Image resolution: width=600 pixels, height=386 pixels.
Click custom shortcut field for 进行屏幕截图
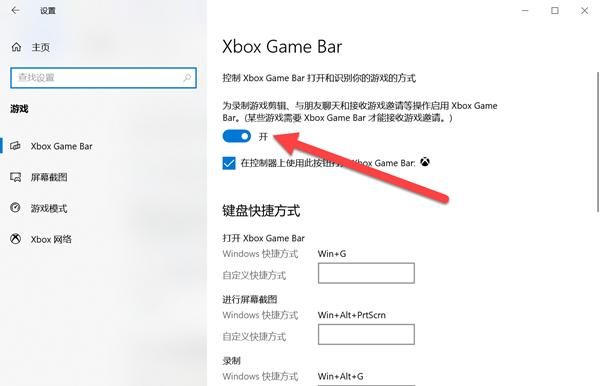coord(366,334)
